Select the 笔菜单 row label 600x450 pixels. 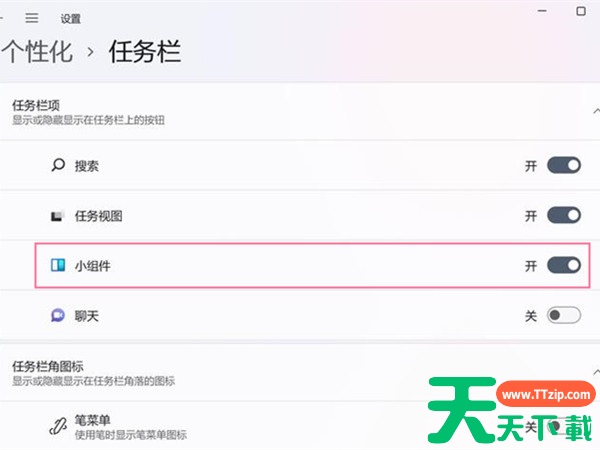tap(93, 420)
